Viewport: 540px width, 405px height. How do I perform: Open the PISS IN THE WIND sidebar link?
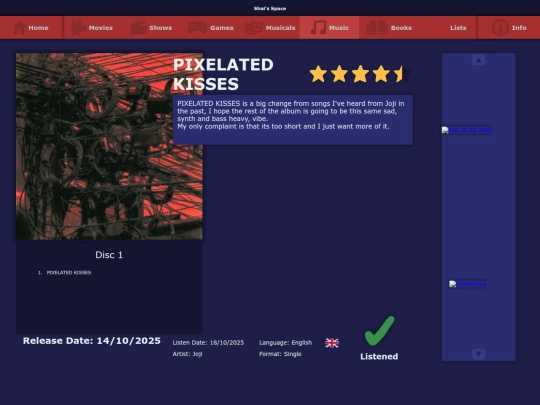point(467,130)
